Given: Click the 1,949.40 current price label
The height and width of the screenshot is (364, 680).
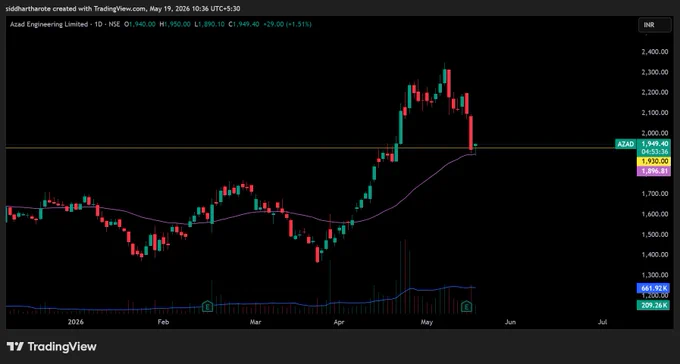Looking at the screenshot, I should coord(654,144).
